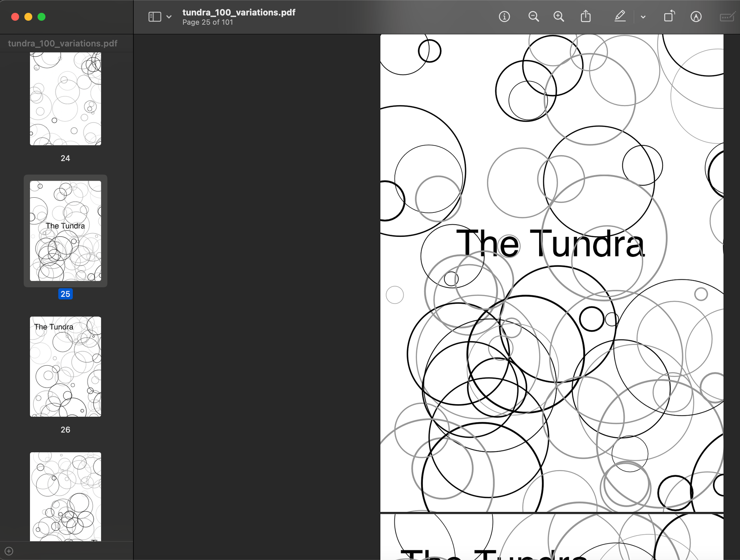Select page 24 thumbnail
Screen dimensions: 740x560
coord(65,99)
